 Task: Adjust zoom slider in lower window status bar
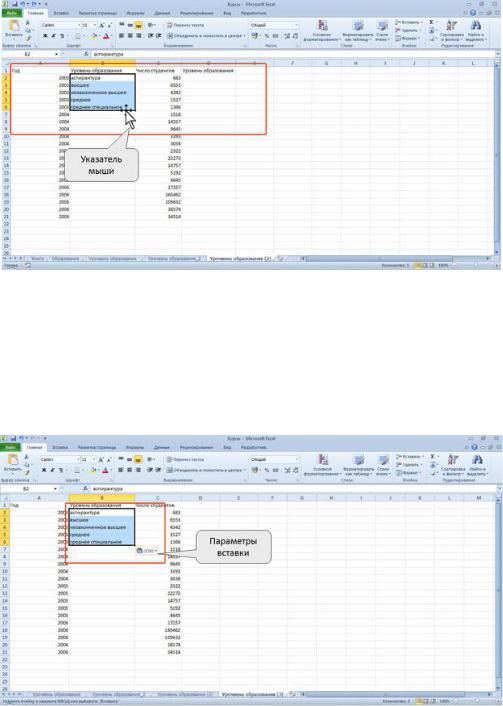tap(476, 701)
